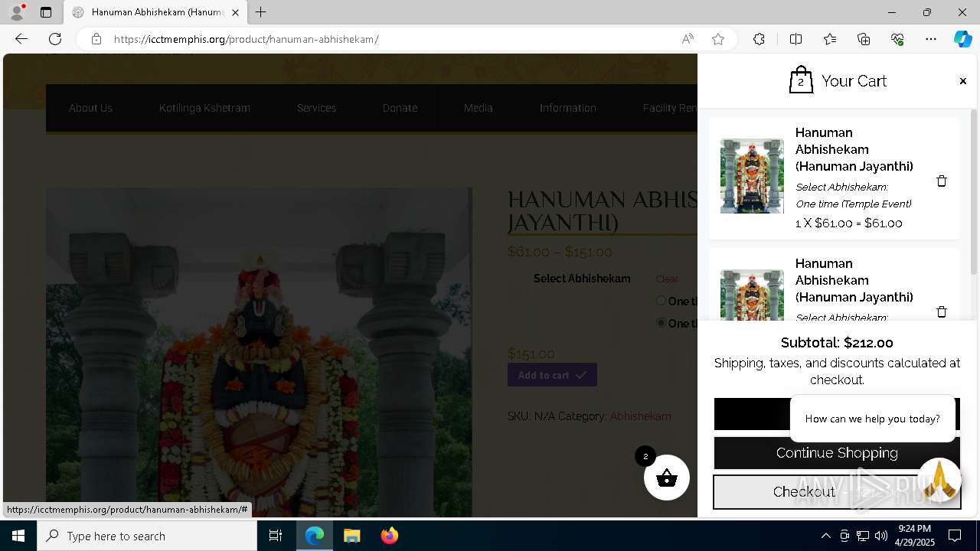Toggle Split screen icon
This screenshot has width=980, height=551.
pyautogui.click(x=796, y=39)
